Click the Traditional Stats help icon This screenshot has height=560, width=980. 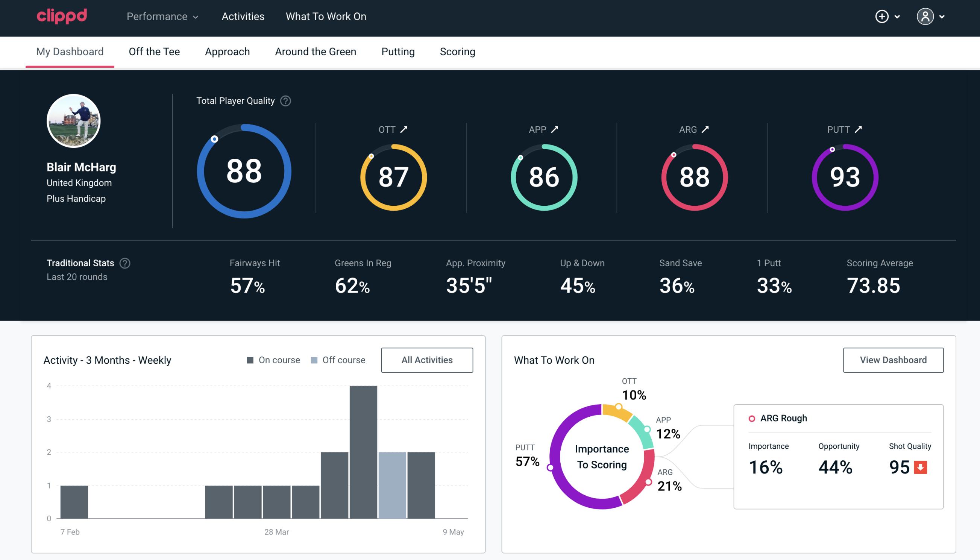[124, 263]
